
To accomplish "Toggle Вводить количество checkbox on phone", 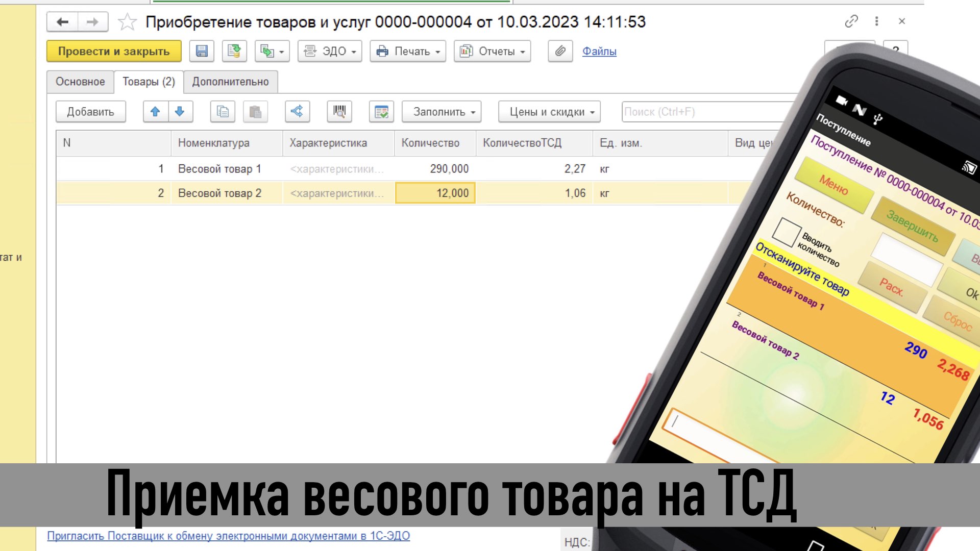I will (x=787, y=232).
